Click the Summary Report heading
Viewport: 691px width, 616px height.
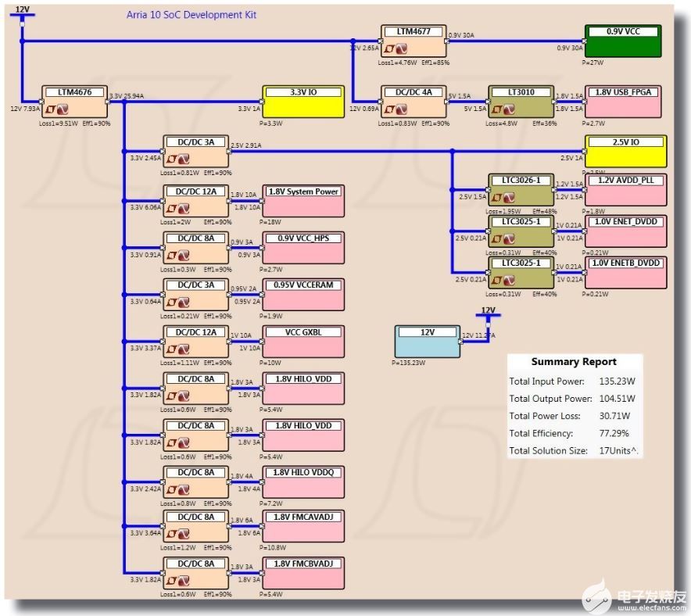pos(574,362)
